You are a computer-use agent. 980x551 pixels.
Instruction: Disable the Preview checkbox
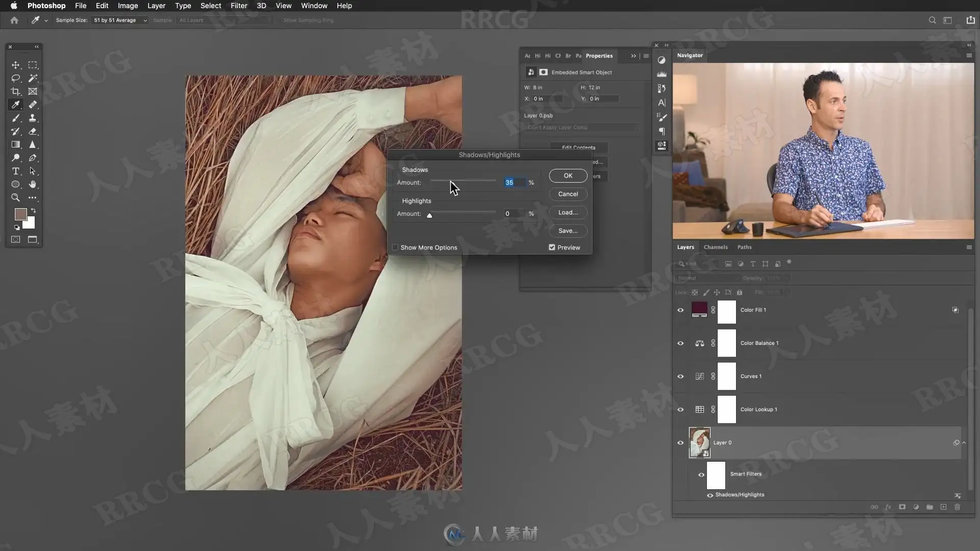(552, 247)
